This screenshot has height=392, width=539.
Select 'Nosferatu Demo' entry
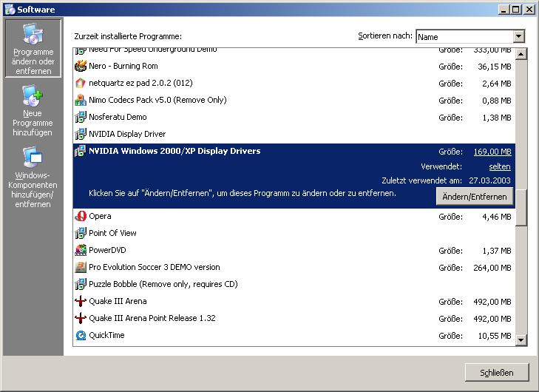(294, 117)
